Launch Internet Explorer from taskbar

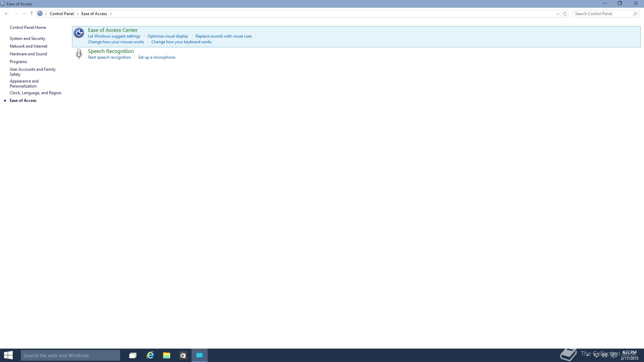click(x=150, y=355)
